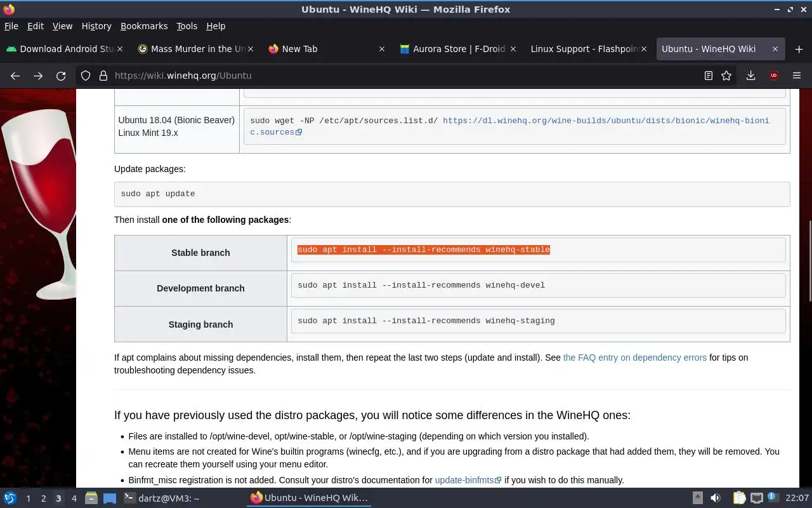Open the system start menu

pos(10,498)
